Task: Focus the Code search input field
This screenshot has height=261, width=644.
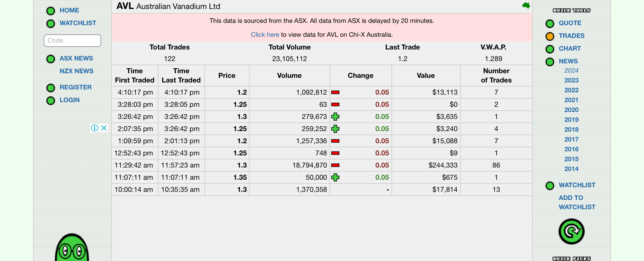Action: click(x=72, y=41)
